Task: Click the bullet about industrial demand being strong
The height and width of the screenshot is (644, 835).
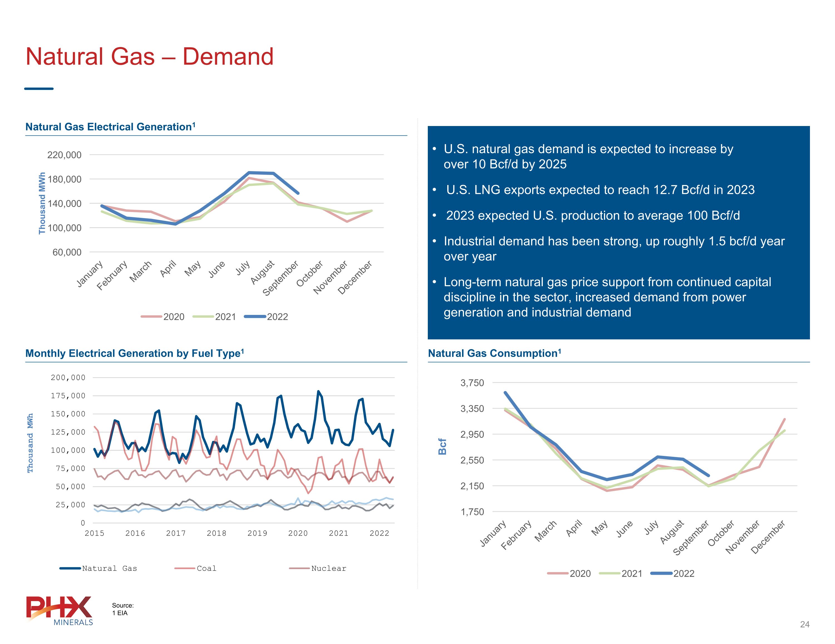Action: coord(608,248)
